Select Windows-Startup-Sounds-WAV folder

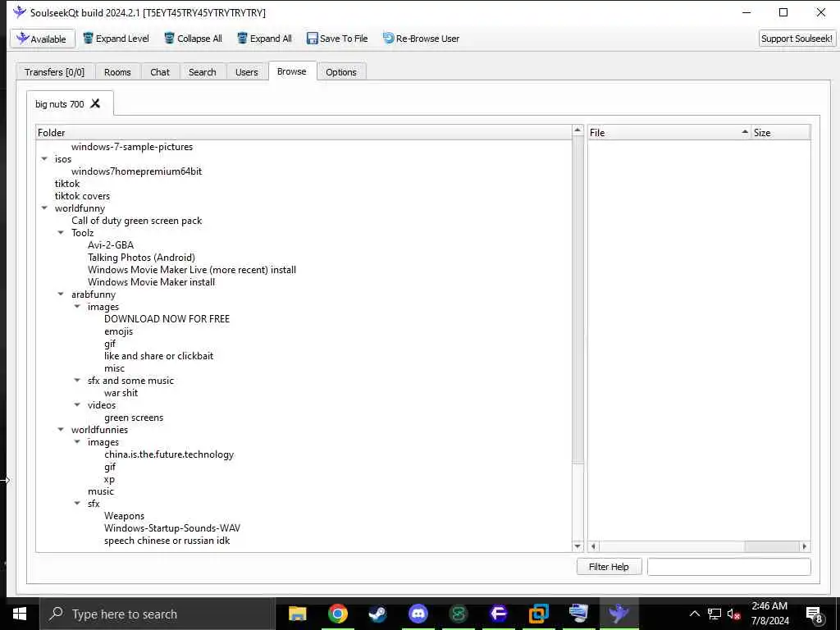[172, 528]
